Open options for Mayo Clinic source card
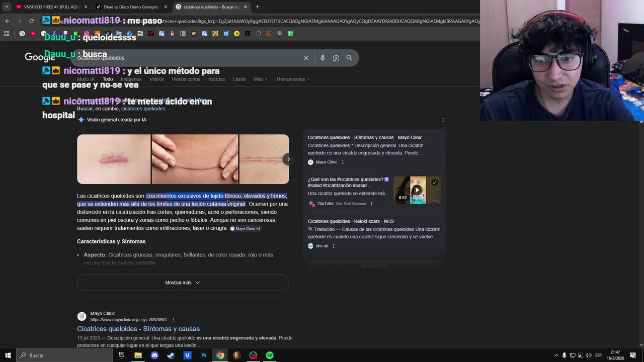Viewport: 644px width, 362px height. 343,162
